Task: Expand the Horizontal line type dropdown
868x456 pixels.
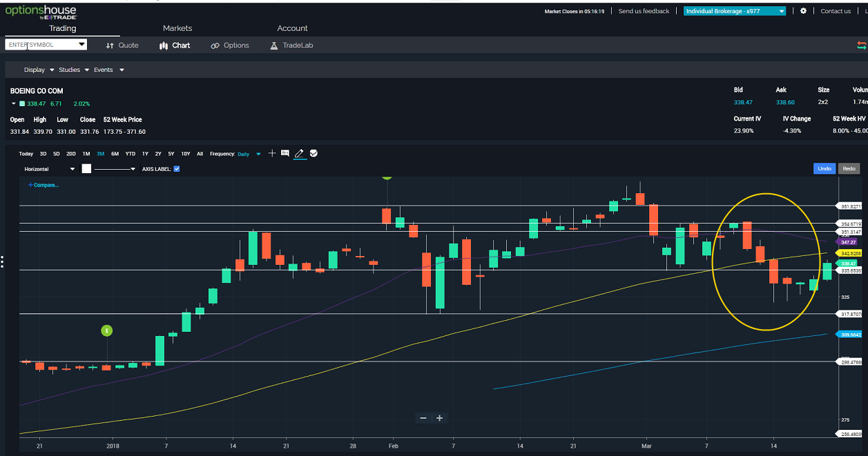Action: (x=48, y=168)
